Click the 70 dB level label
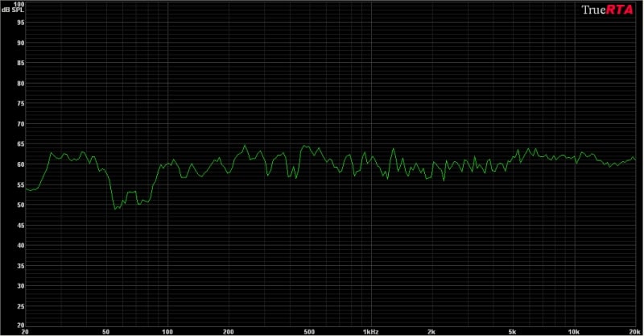The image size is (644, 336). 19,123
